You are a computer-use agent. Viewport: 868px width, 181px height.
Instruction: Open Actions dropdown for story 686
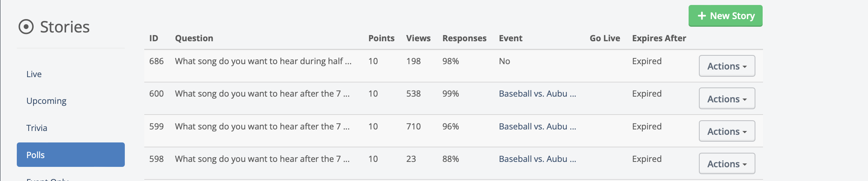click(x=727, y=66)
